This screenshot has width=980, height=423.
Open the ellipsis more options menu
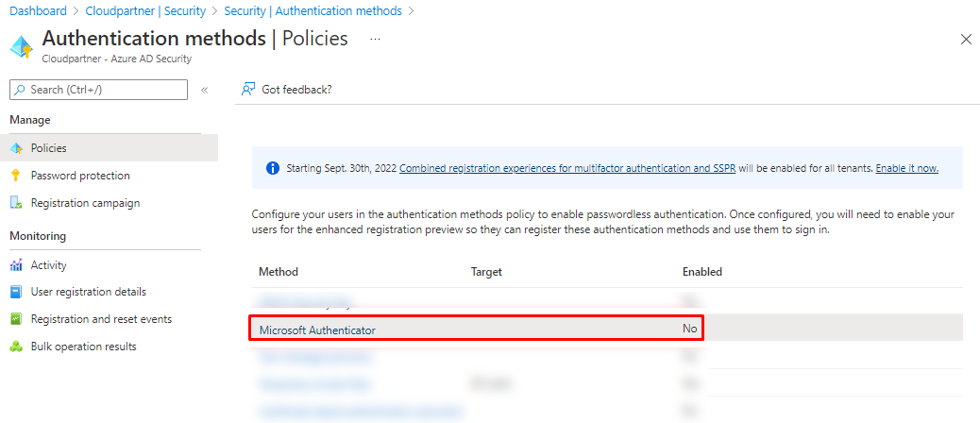(x=376, y=40)
